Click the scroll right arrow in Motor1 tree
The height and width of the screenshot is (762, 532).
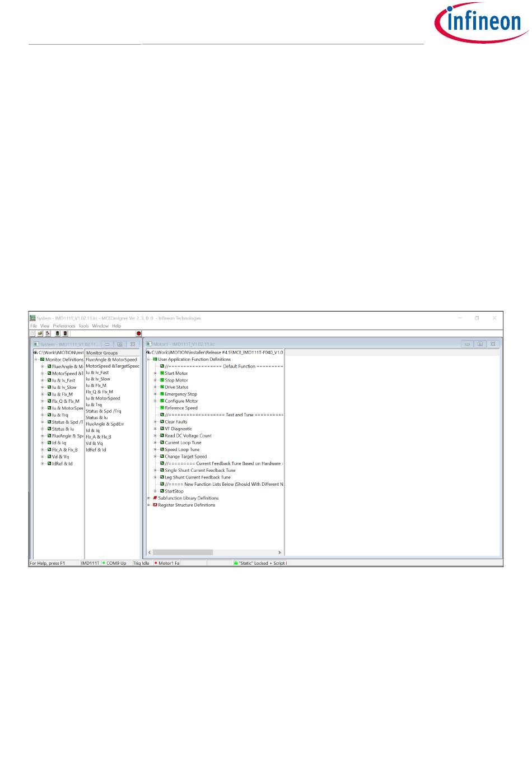(x=279, y=552)
